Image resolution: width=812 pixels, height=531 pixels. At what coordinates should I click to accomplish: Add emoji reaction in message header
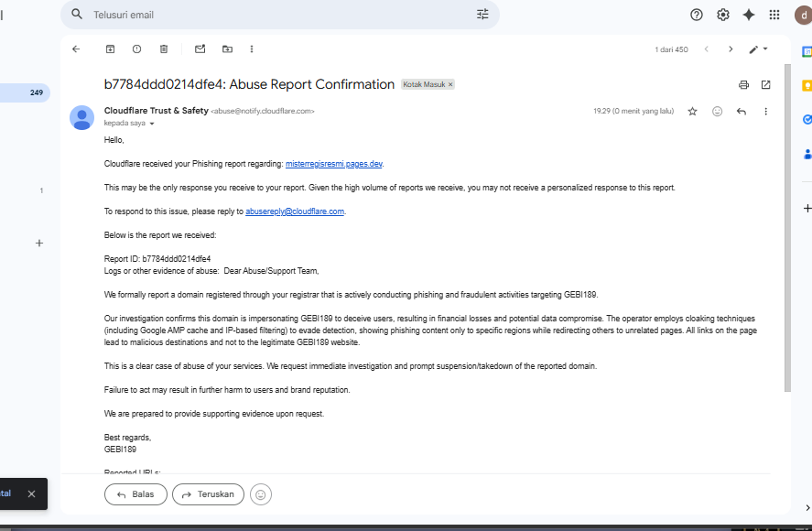click(717, 112)
